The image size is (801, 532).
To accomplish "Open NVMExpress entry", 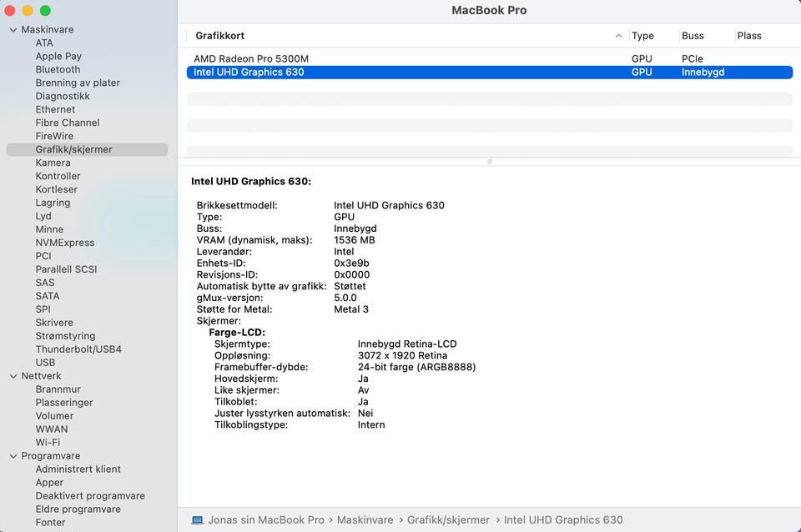I will coord(65,243).
